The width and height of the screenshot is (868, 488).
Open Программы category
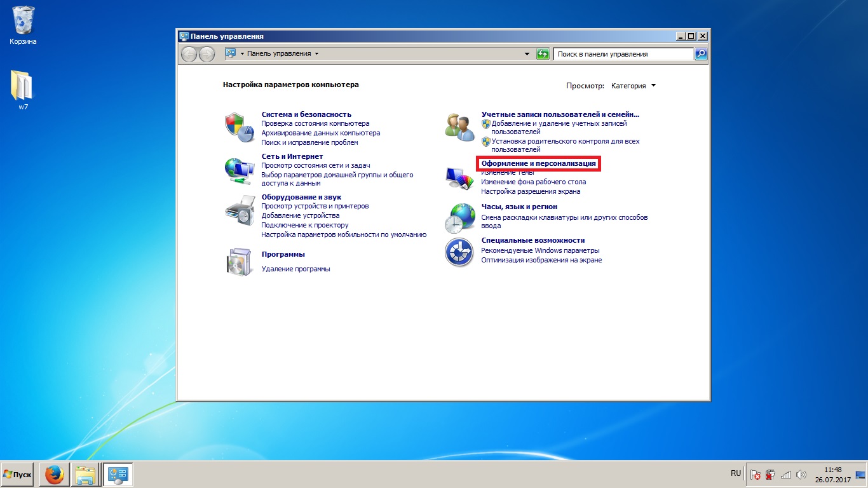283,254
